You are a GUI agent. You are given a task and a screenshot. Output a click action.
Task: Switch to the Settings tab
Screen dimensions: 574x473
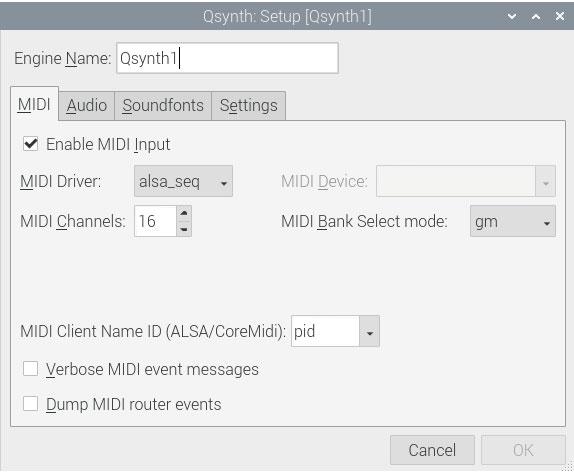tap(249, 105)
